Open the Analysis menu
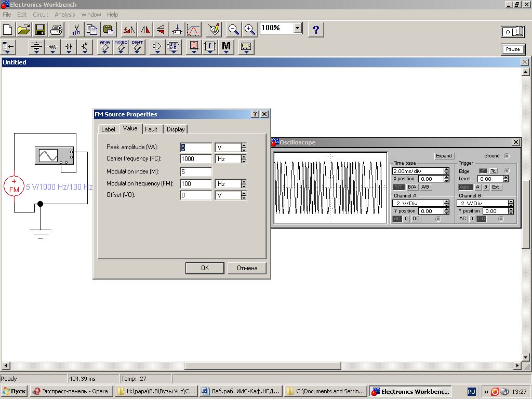The image size is (532, 399). tap(65, 15)
